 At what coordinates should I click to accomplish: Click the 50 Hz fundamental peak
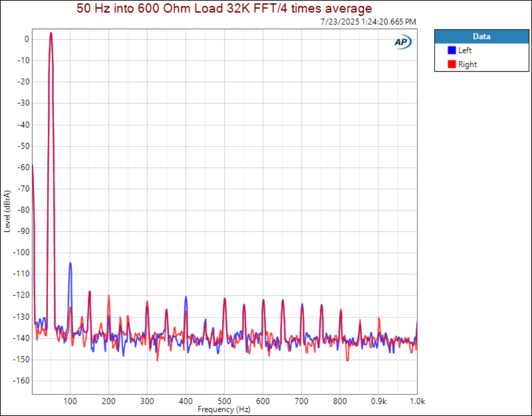coord(51,33)
